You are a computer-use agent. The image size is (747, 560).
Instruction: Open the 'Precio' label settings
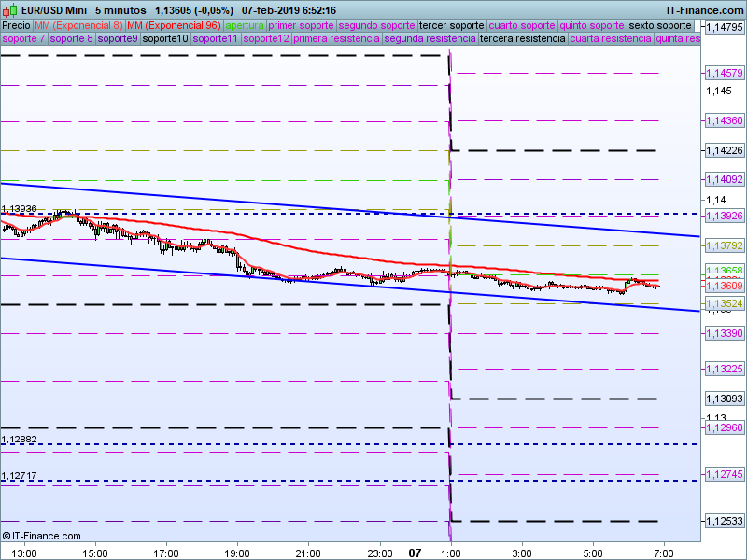tap(16, 24)
